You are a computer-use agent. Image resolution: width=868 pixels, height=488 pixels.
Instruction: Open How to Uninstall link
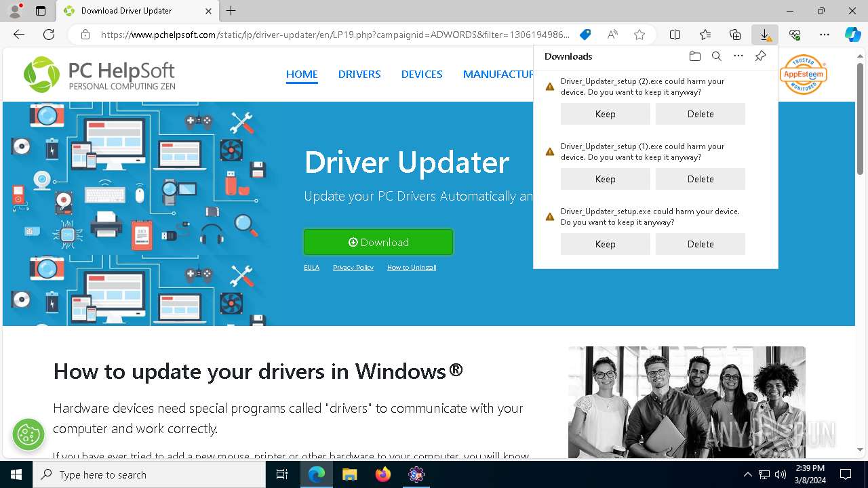(x=412, y=268)
